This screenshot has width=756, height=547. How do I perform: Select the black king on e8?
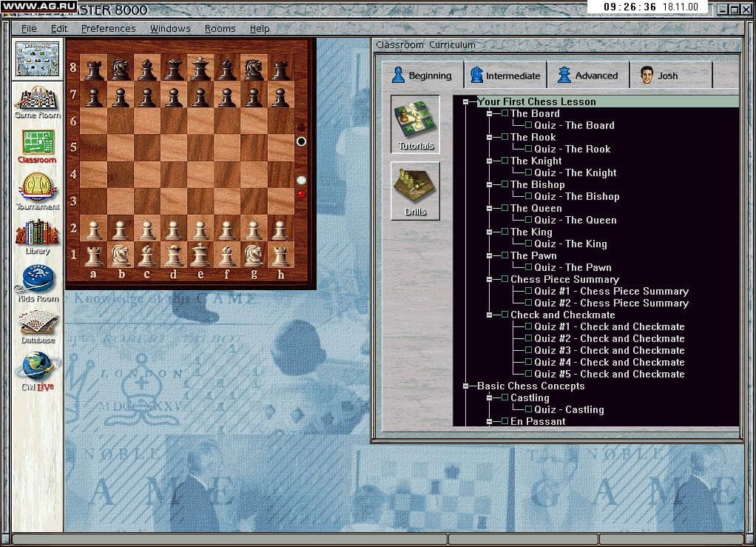(x=200, y=68)
